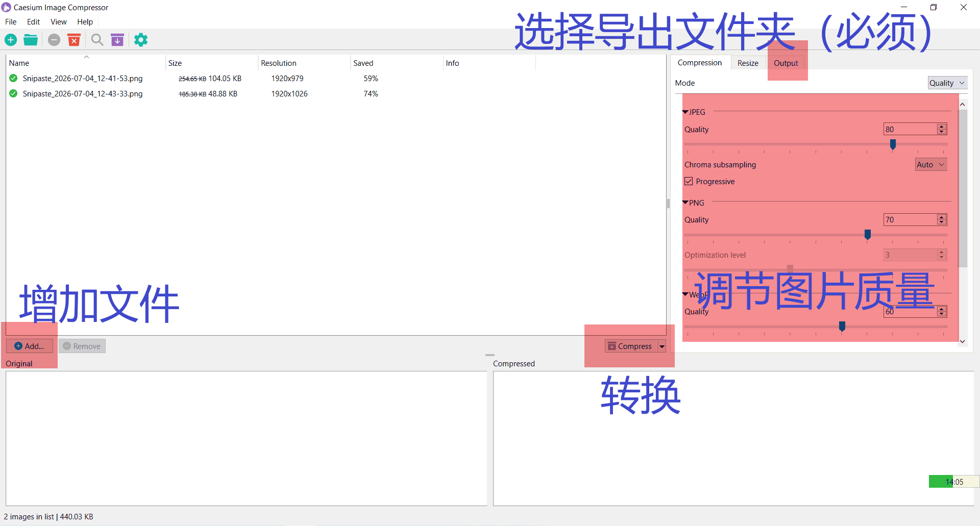Image resolution: width=980 pixels, height=526 pixels.
Task: Open settings via the teal gear icon
Action: 141,40
